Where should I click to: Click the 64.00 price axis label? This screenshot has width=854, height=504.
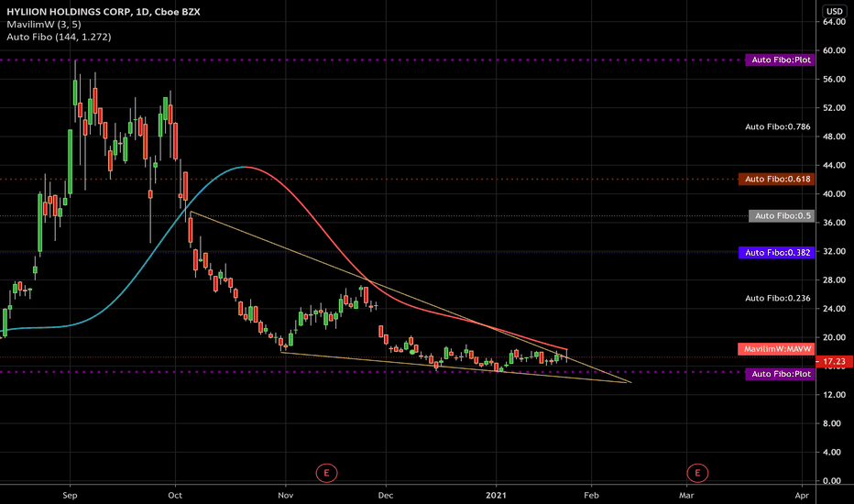click(835, 22)
